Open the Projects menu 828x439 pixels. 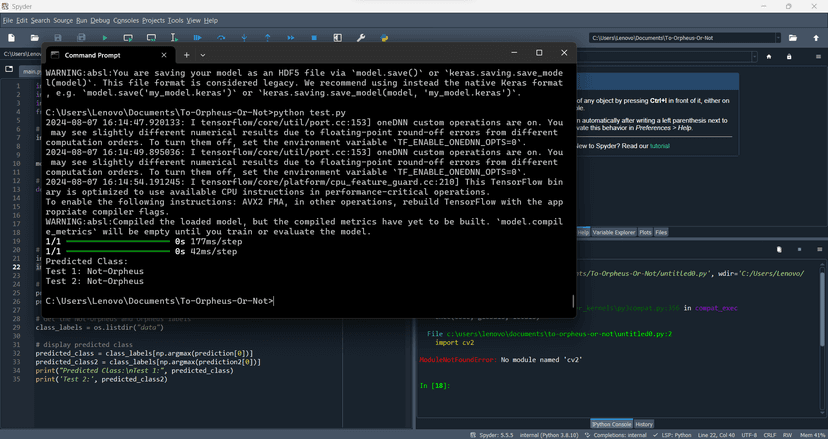click(x=153, y=20)
